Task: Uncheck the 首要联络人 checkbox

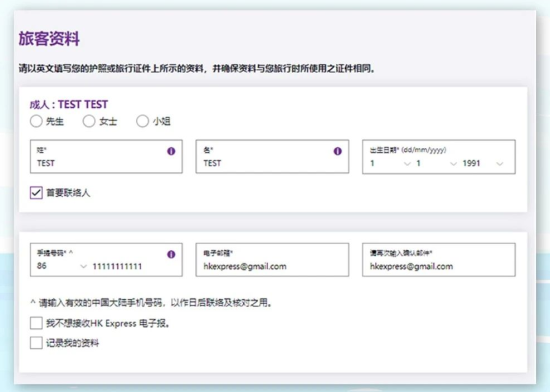Action: [x=36, y=192]
